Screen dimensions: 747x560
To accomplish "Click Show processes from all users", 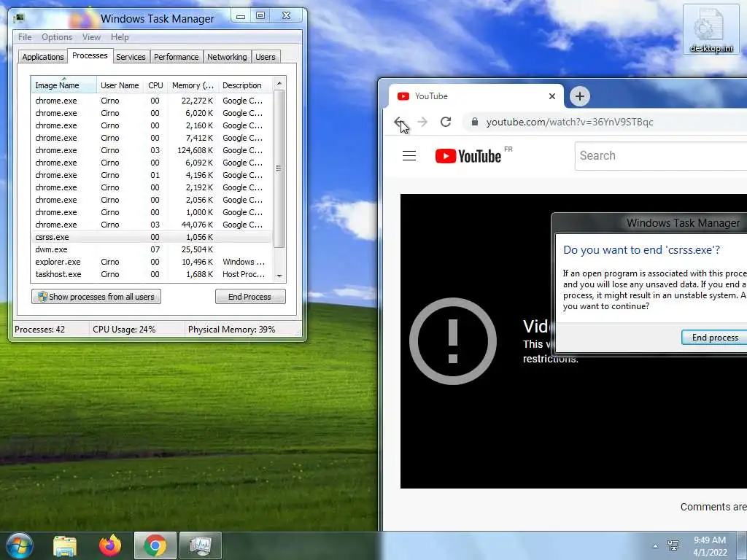I will click(x=96, y=296).
